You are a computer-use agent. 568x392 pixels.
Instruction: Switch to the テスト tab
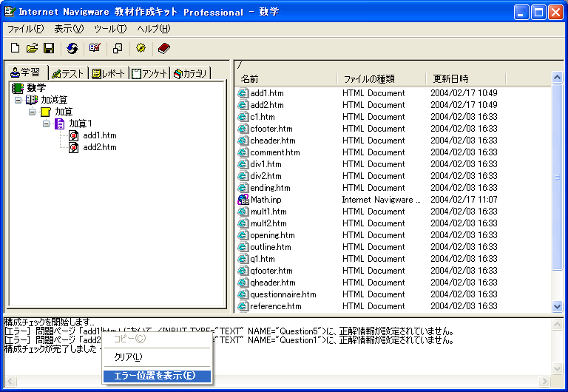68,73
